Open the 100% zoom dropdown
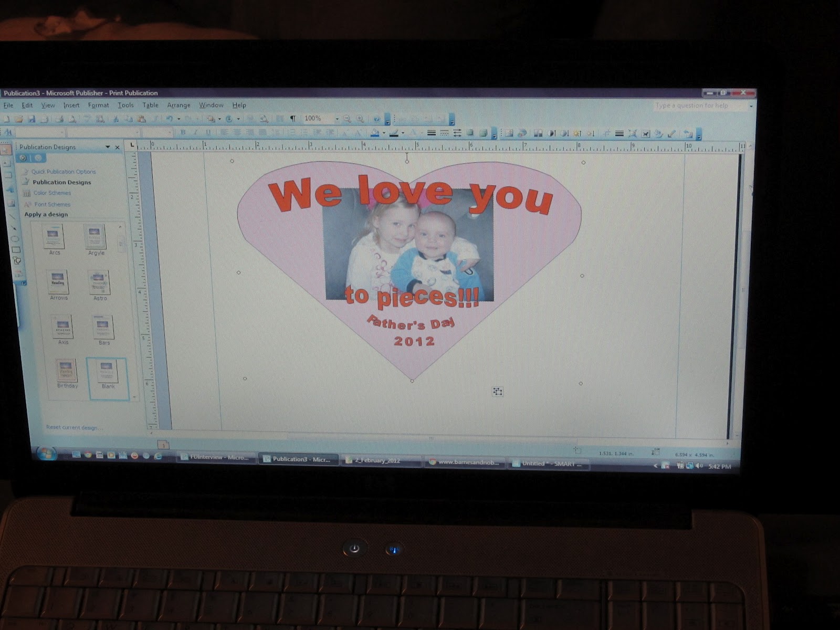This screenshot has width=840, height=630. [337, 119]
